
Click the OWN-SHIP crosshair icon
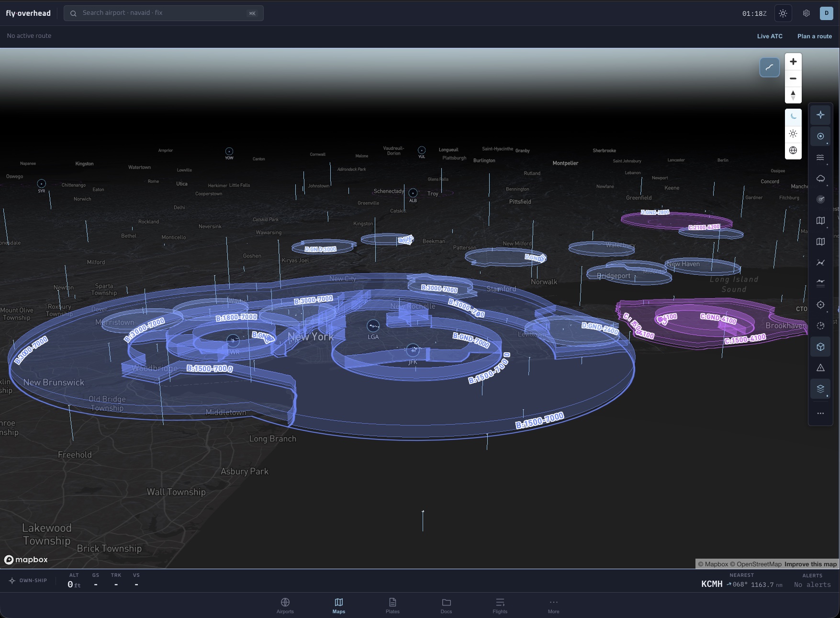(12, 581)
